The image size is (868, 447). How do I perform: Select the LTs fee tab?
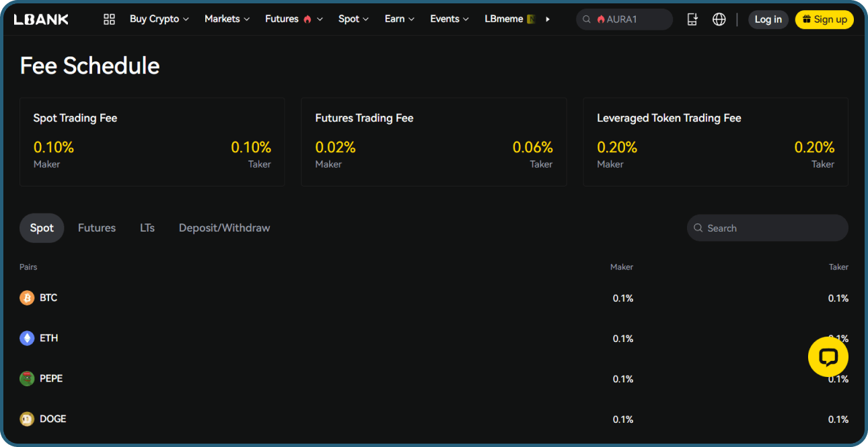tap(147, 228)
